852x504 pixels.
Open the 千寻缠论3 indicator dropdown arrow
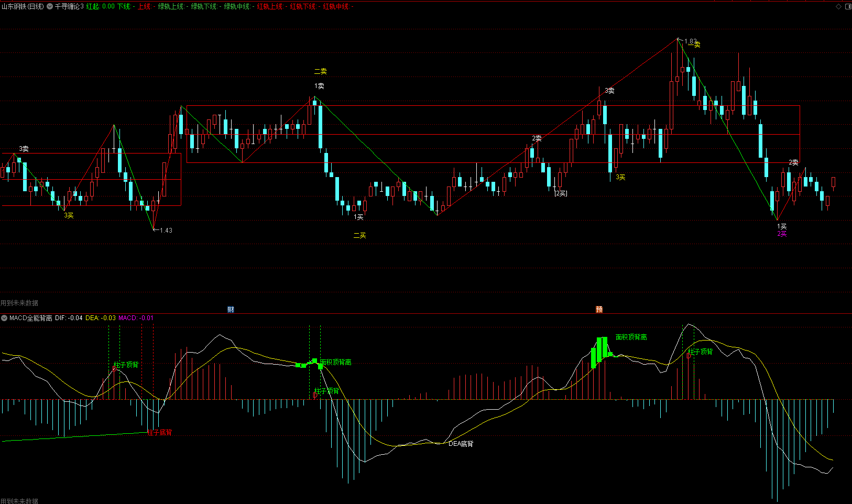[x=50, y=6]
